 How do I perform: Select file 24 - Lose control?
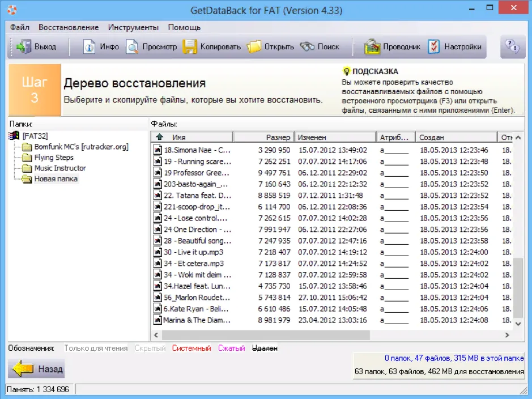(x=195, y=218)
